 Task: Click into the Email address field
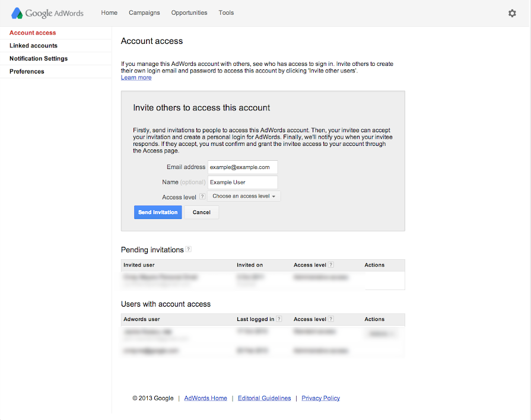[x=243, y=167]
